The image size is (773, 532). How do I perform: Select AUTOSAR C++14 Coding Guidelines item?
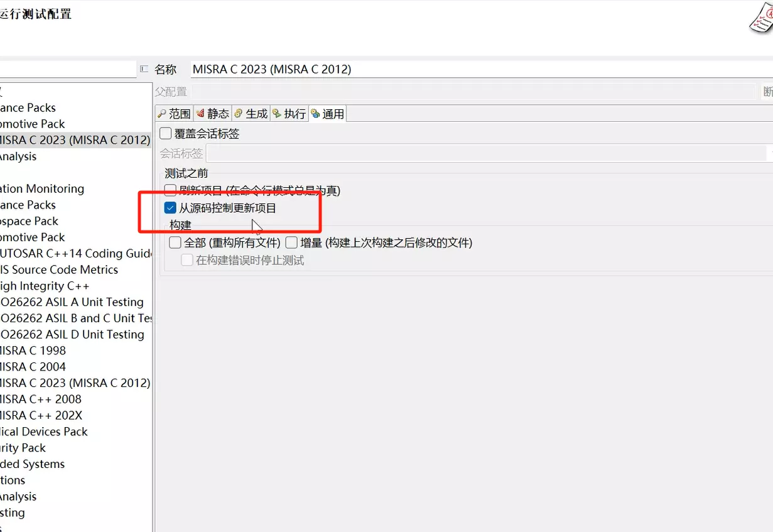75,254
